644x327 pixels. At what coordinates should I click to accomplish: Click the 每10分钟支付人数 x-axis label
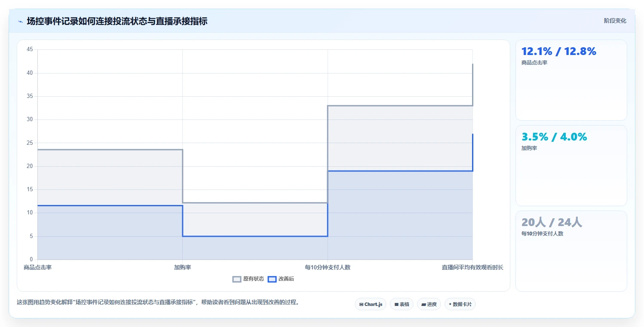tap(328, 267)
